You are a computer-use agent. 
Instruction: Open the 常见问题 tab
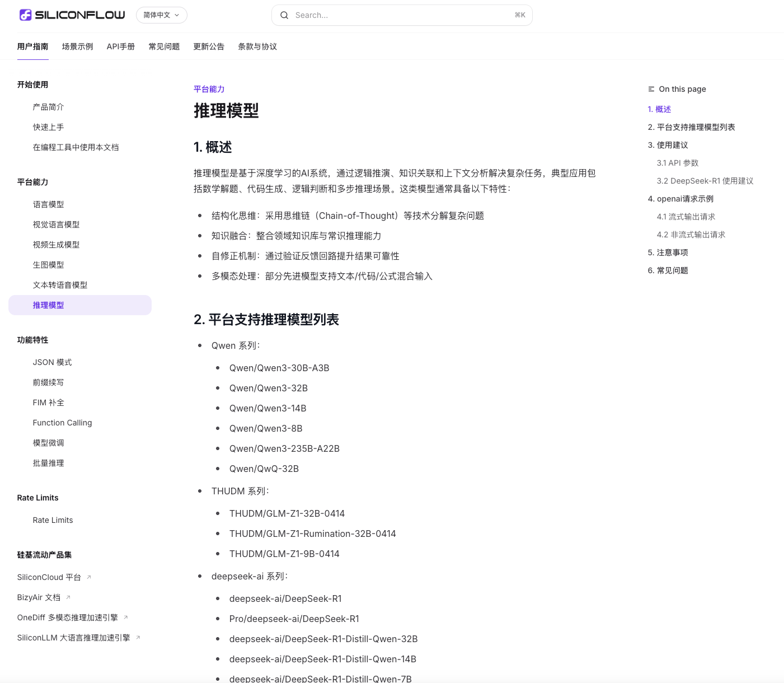click(164, 46)
